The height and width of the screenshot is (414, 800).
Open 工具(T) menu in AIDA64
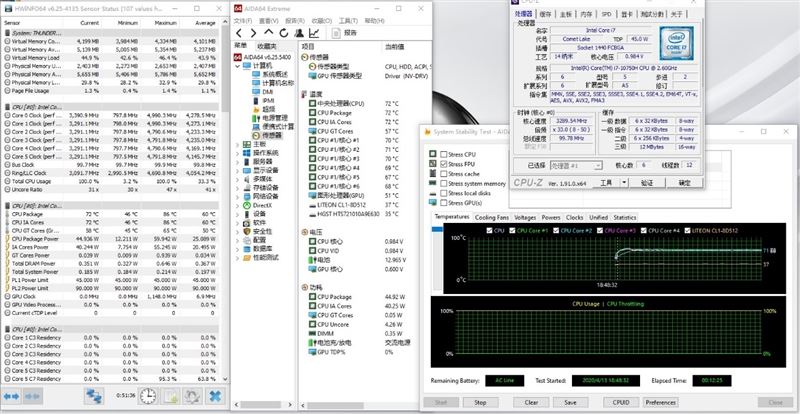click(348, 21)
